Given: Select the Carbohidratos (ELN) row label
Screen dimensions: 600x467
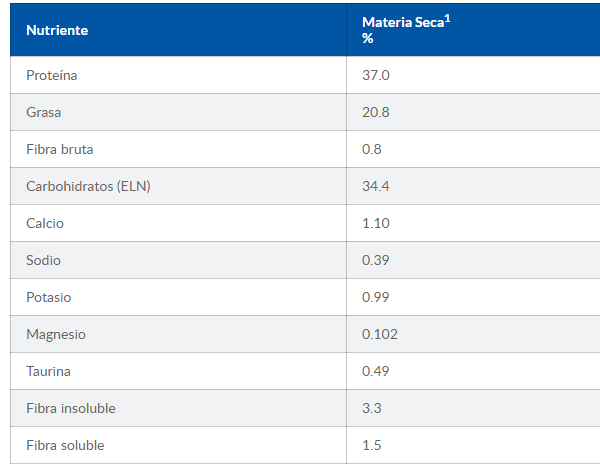Looking at the screenshot, I should tap(88, 186).
